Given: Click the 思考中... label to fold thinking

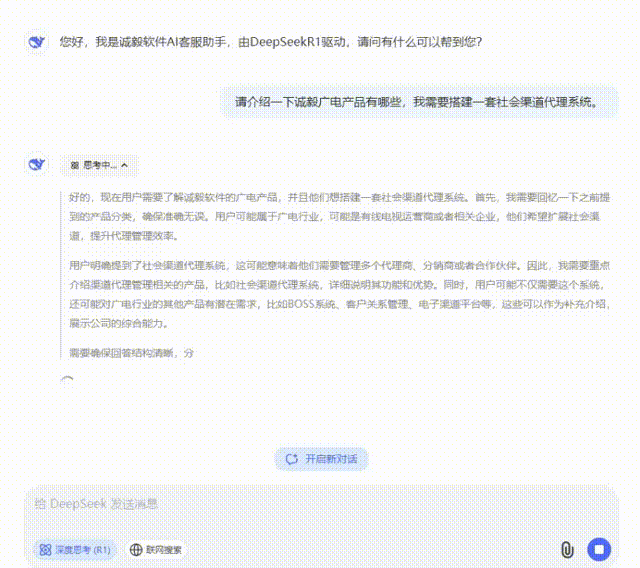Looking at the screenshot, I should [100, 165].
